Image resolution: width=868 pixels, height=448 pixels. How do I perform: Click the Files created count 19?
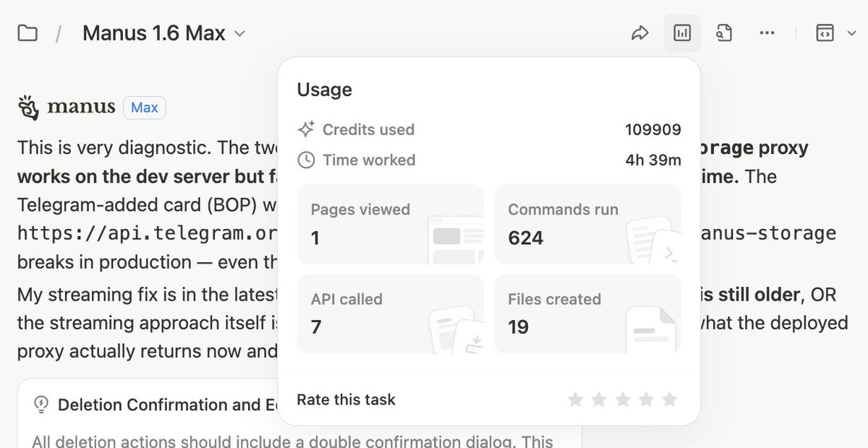point(519,327)
